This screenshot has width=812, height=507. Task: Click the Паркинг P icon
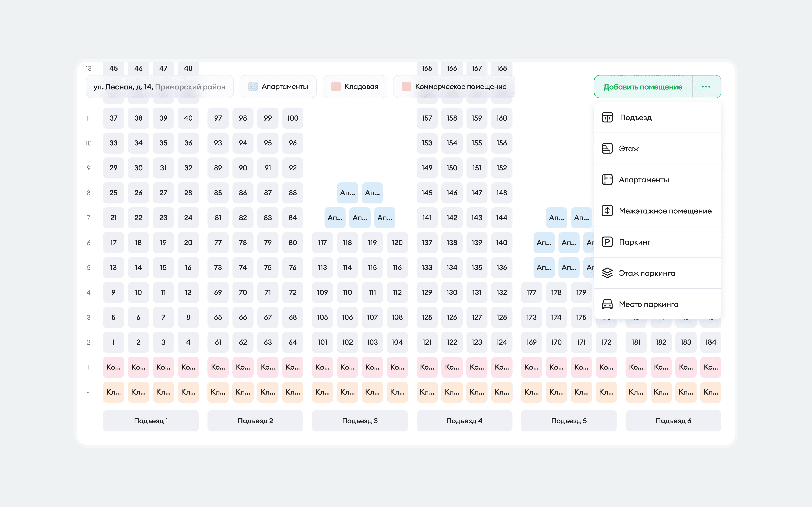[607, 242]
